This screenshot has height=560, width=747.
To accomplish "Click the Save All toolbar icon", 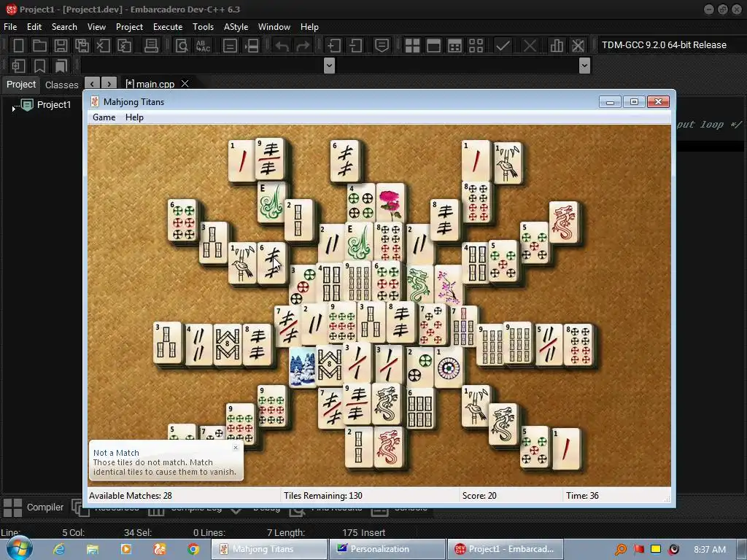I will (82, 46).
